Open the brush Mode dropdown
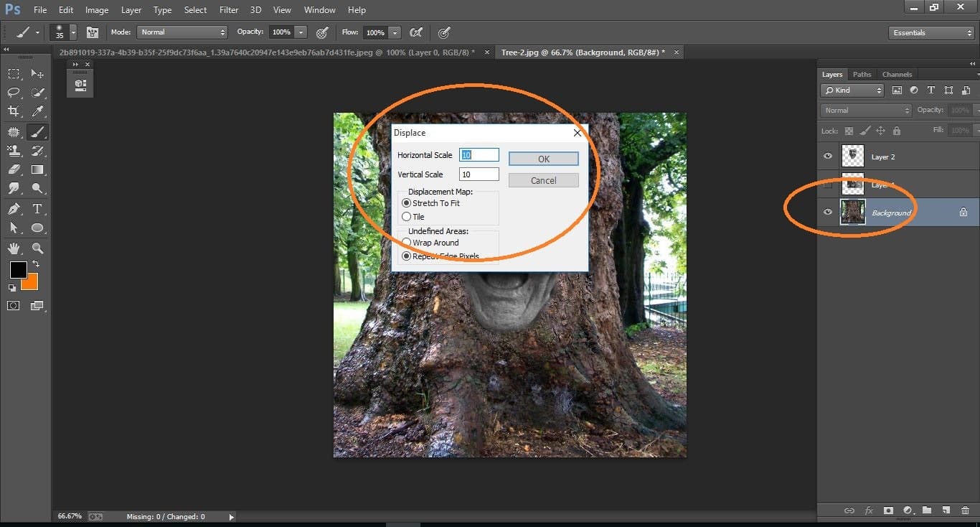This screenshot has height=527, width=980. pyautogui.click(x=182, y=32)
